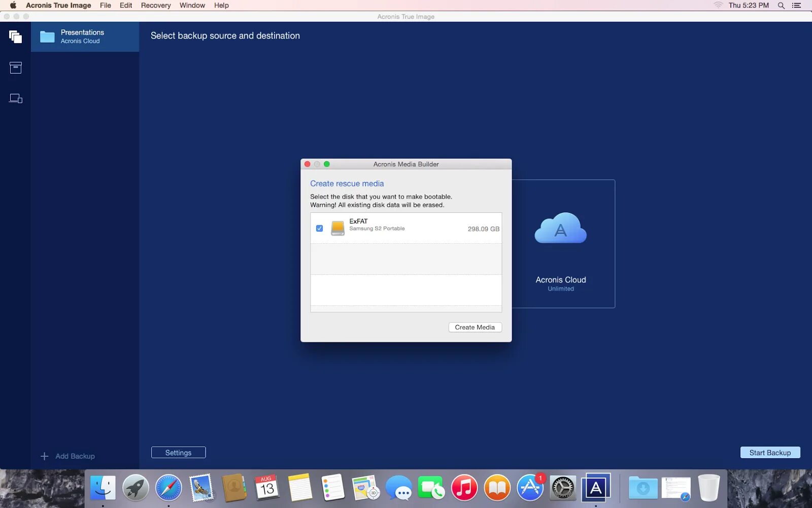Viewport: 812px width, 508px height.
Task: Open the devices Dashboard sidebar icon
Action: tap(16, 99)
